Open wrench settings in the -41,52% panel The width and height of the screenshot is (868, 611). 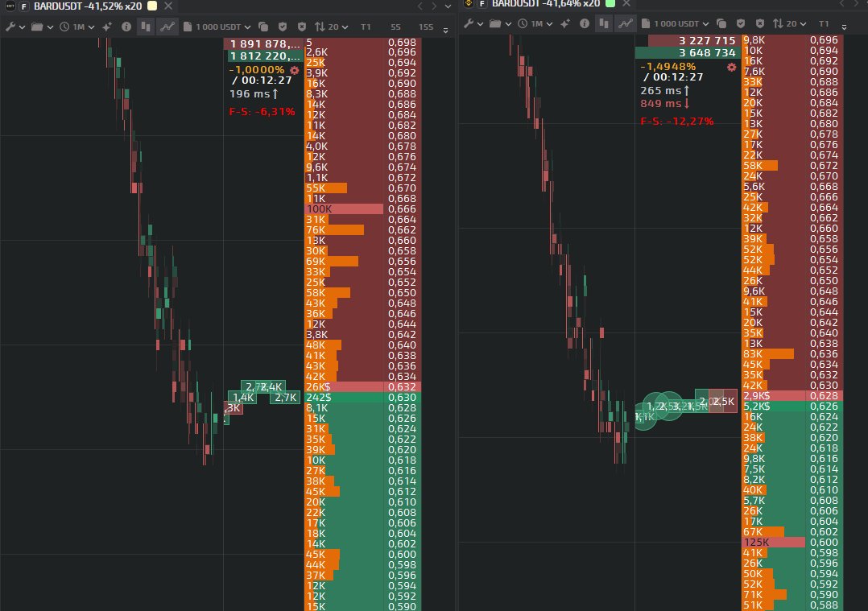(10, 27)
